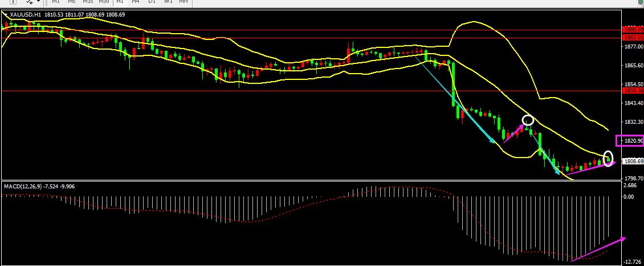
Task: Select the 1882.01 red price level label
Action: 633,38
